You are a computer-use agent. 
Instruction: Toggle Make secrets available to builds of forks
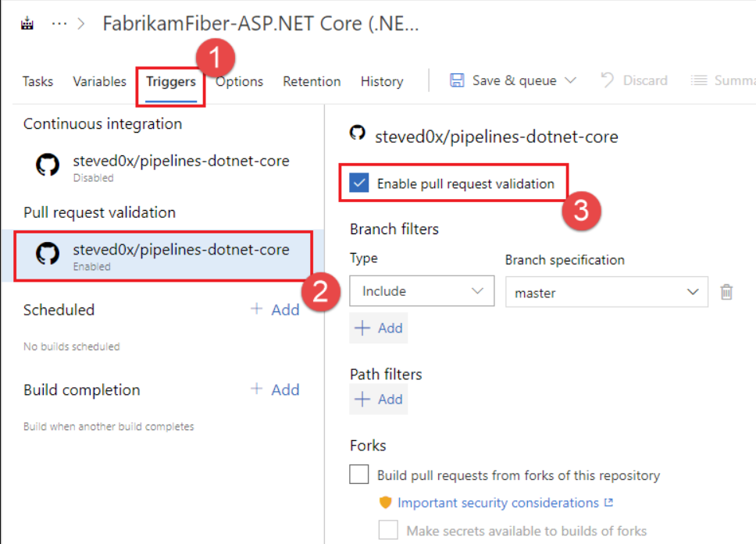click(388, 530)
